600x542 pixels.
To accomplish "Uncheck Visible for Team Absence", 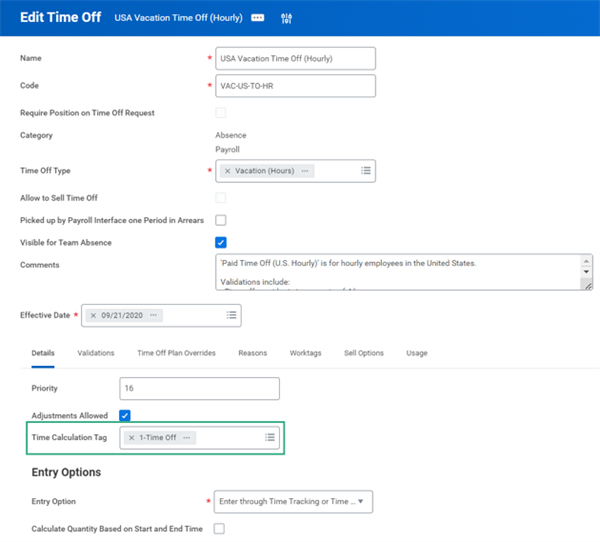I will (221, 242).
